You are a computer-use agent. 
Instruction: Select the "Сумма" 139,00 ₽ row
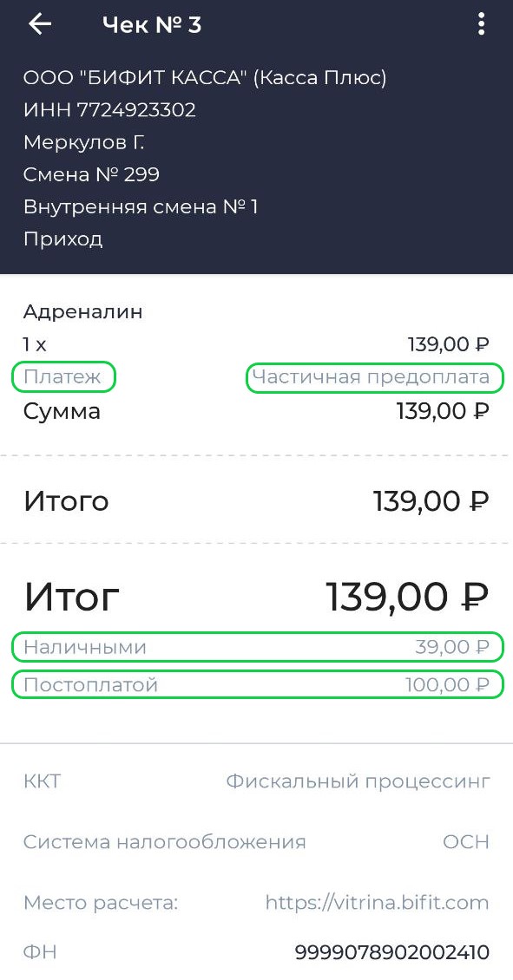click(257, 411)
